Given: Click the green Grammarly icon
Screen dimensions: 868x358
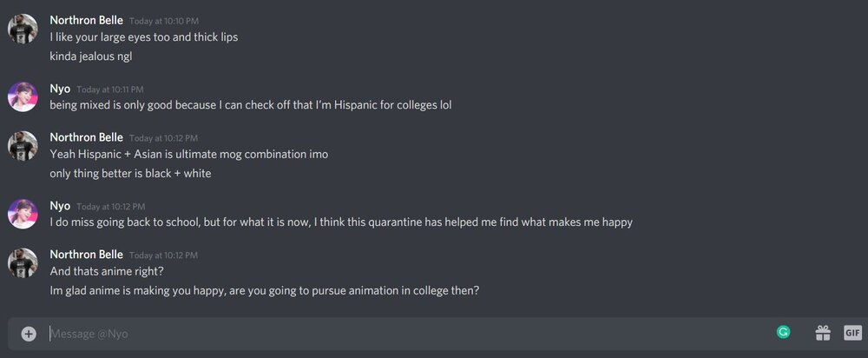Looking at the screenshot, I should (783, 332).
